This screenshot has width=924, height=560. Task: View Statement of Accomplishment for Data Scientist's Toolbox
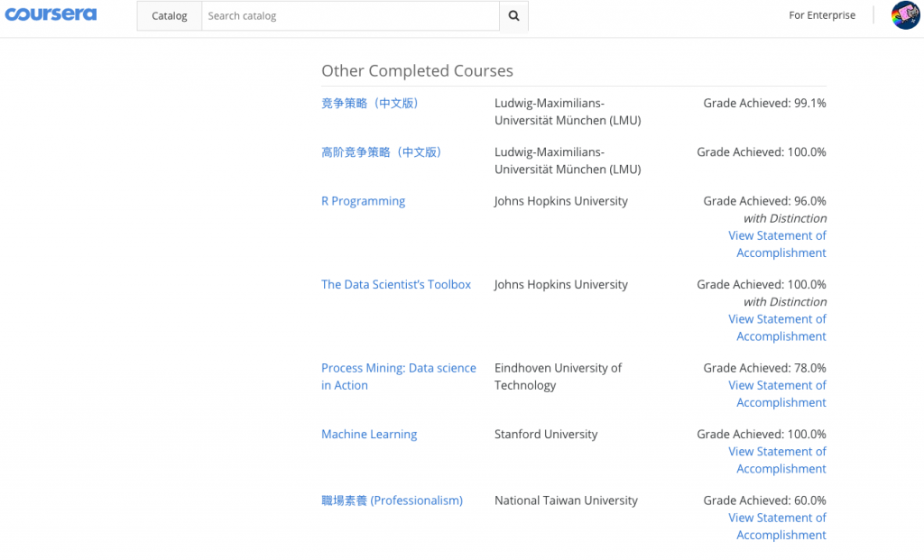(777, 327)
